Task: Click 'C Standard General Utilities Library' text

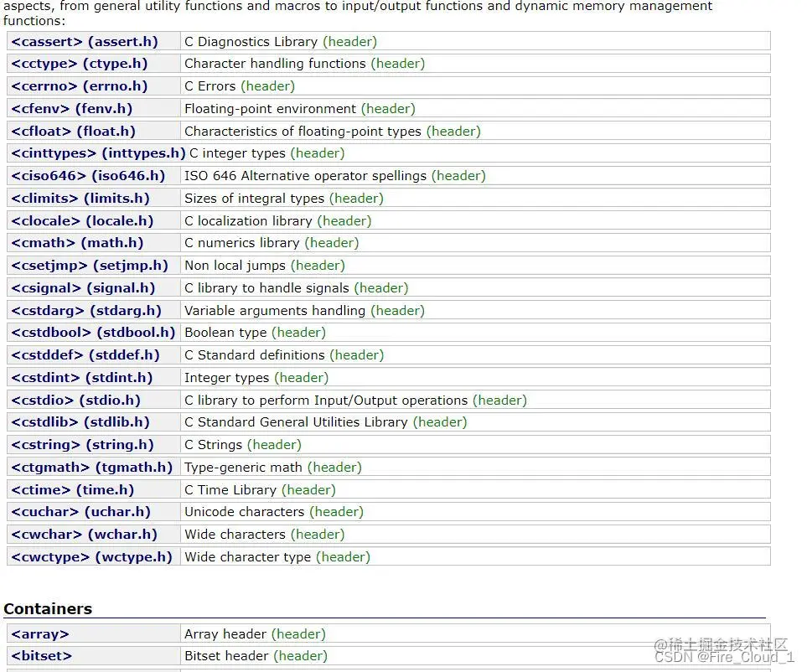Action: click(x=296, y=422)
